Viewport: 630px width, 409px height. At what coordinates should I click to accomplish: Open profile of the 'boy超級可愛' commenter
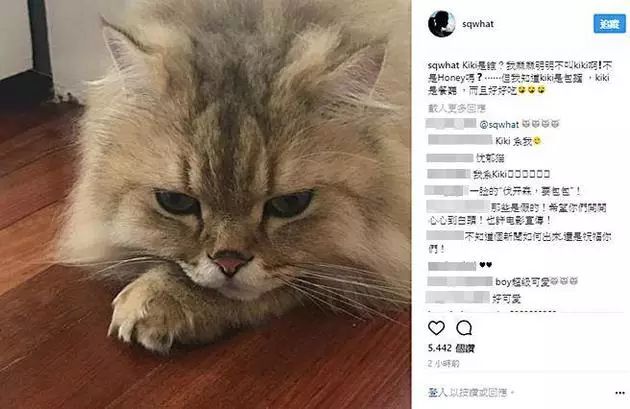point(460,281)
